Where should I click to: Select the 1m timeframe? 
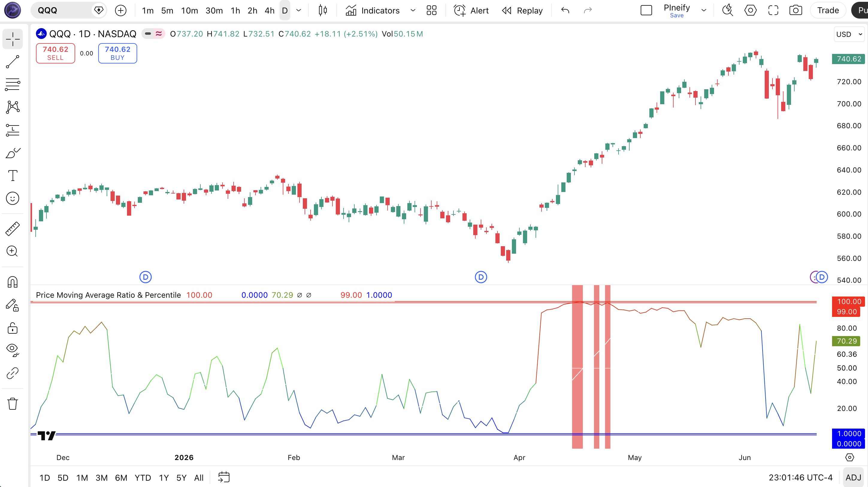click(148, 10)
